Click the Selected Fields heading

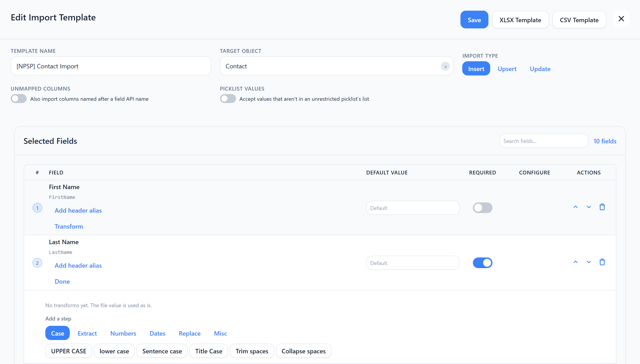coord(50,141)
